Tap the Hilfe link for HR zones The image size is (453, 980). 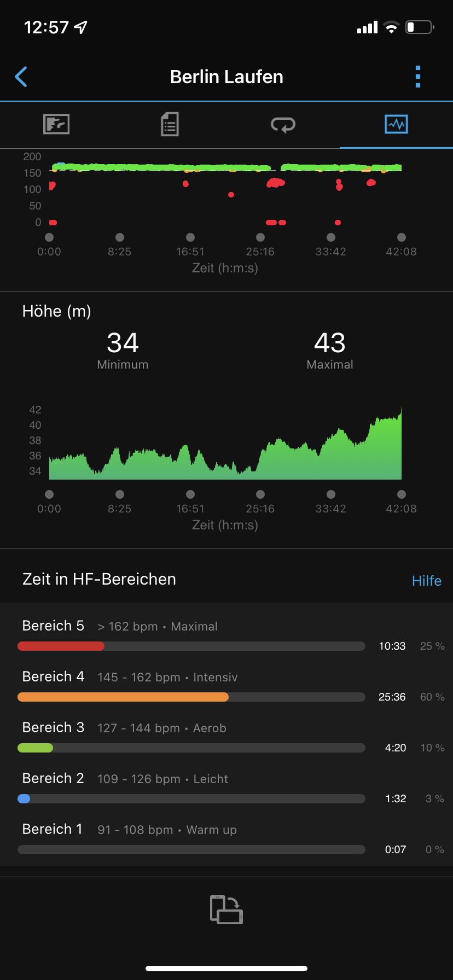[426, 581]
